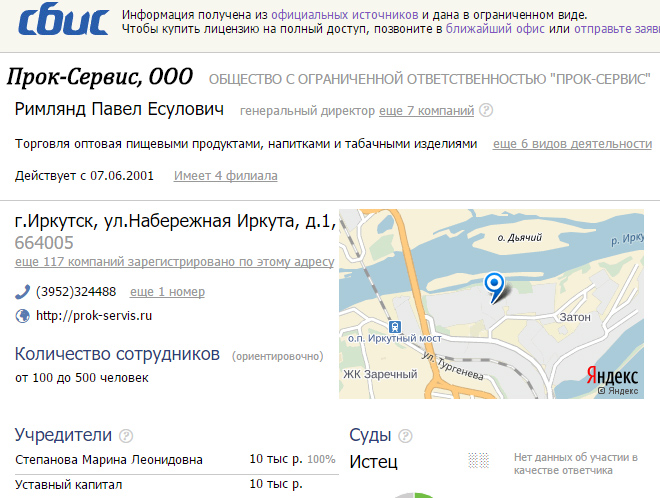Click the phone number (3952)324488
This screenshot has height=498, width=660.
click(x=76, y=292)
